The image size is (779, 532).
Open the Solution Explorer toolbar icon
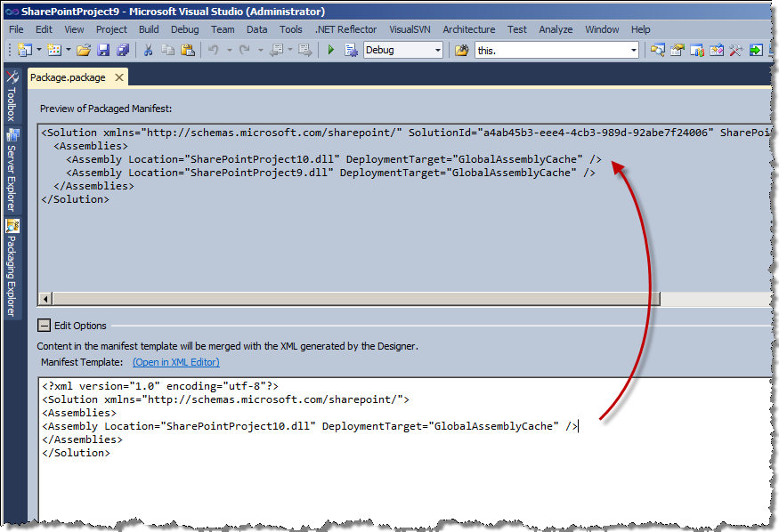(658, 50)
